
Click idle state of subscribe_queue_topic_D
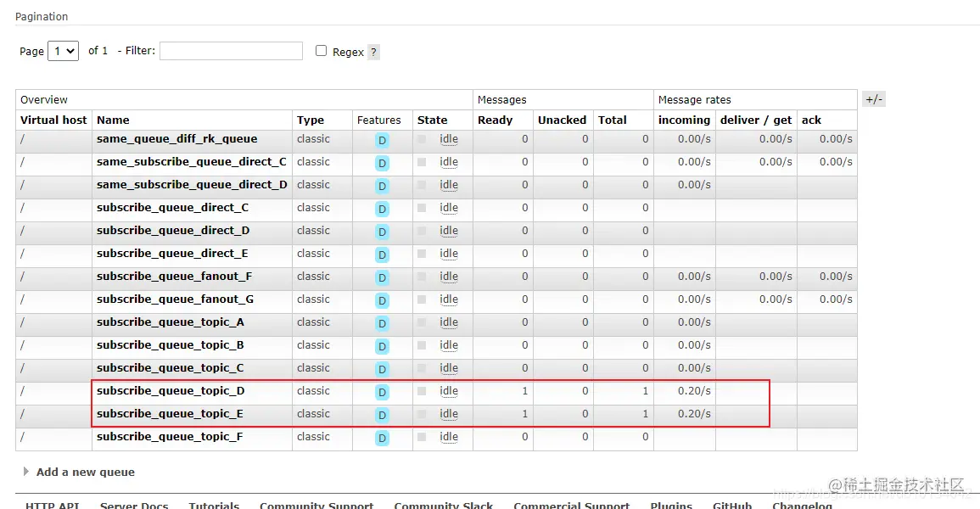click(x=449, y=391)
